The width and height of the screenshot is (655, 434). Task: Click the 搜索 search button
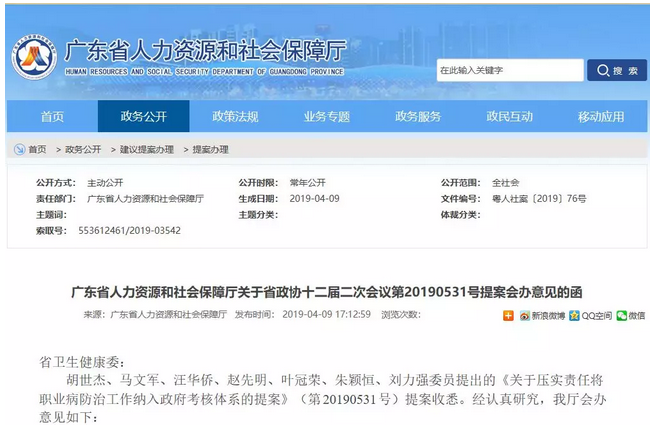click(x=617, y=70)
